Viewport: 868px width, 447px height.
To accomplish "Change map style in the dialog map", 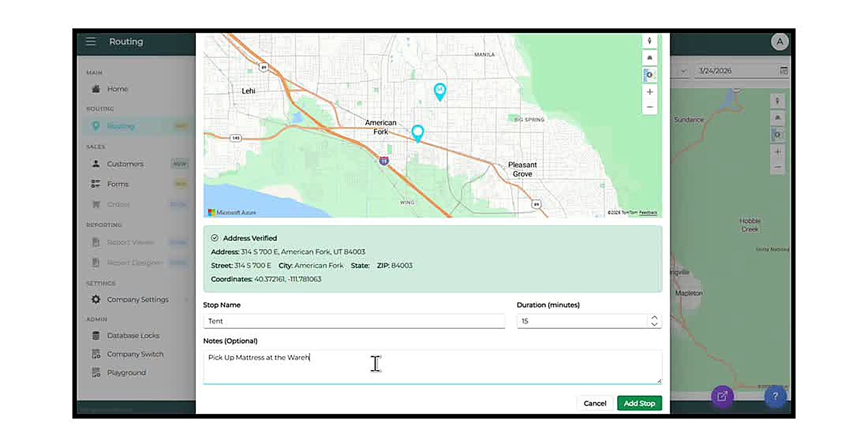I will tap(650, 75).
